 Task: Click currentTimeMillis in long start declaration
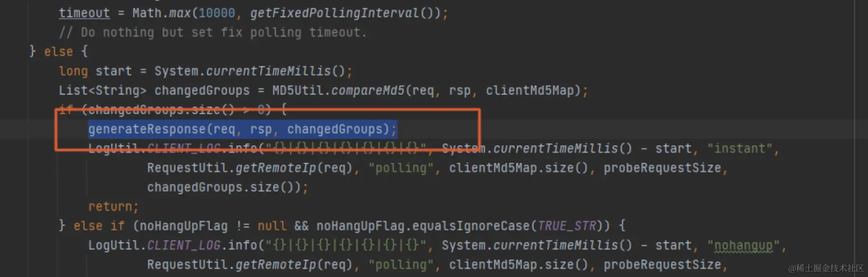pyautogui.click(x=268, y=71)
